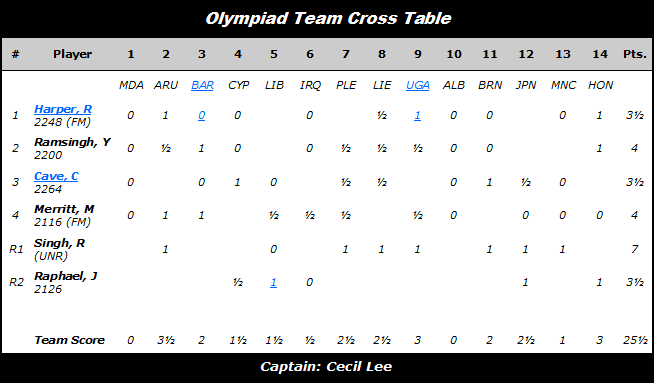Click the Captain: Cecil Lee footer
Viewport: 655px width, 384px height.
click(x=326, y=367)
